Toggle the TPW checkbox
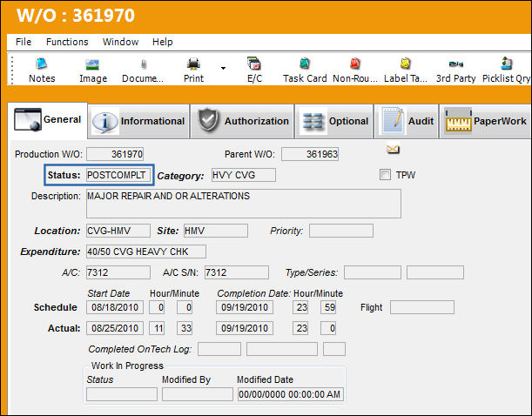Image resolution: width=532 pixels, height=416 pixels. pyautogui.click(x=385, y=175)
